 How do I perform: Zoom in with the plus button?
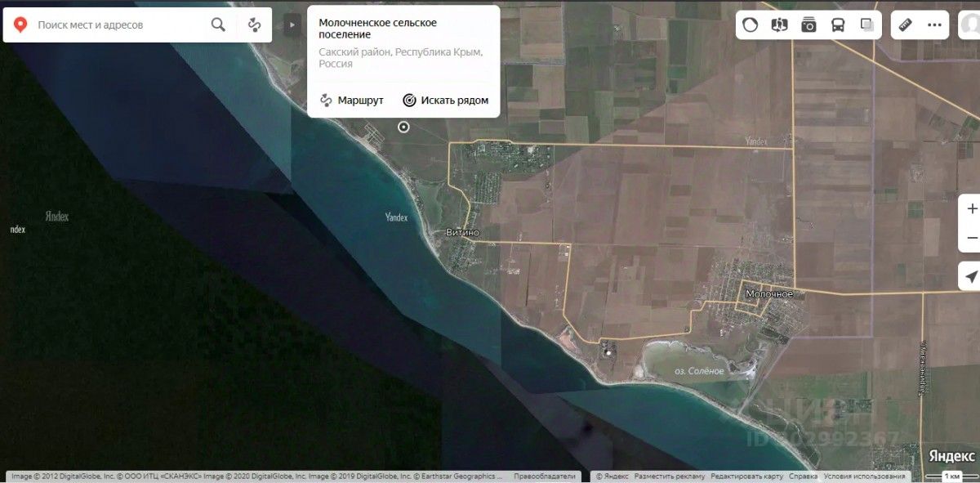[x=971, y=209]
